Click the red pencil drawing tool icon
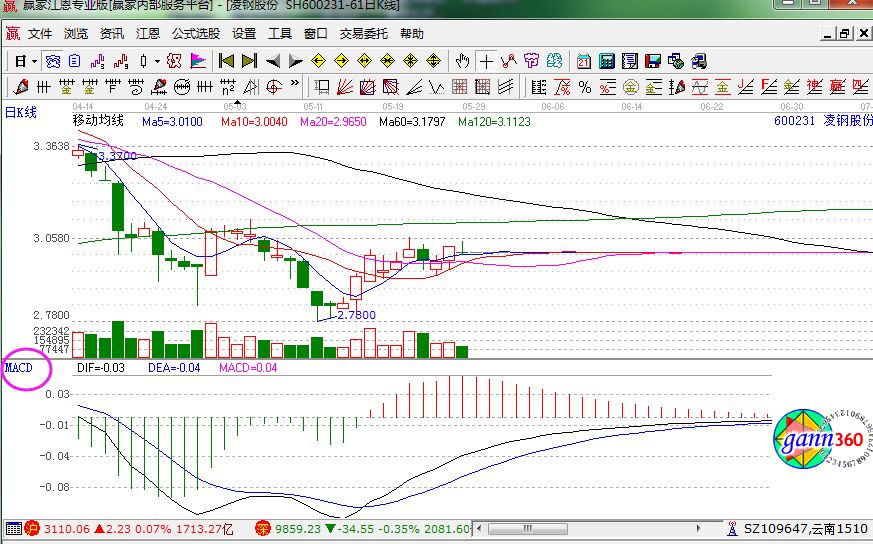Screen dimensions: 873x544 click(x=19, y=86)
